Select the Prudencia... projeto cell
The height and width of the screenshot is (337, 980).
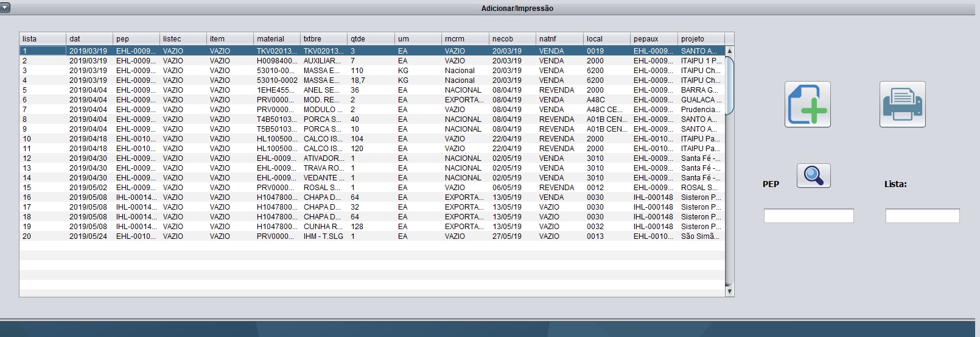click(x=701, y=110)
